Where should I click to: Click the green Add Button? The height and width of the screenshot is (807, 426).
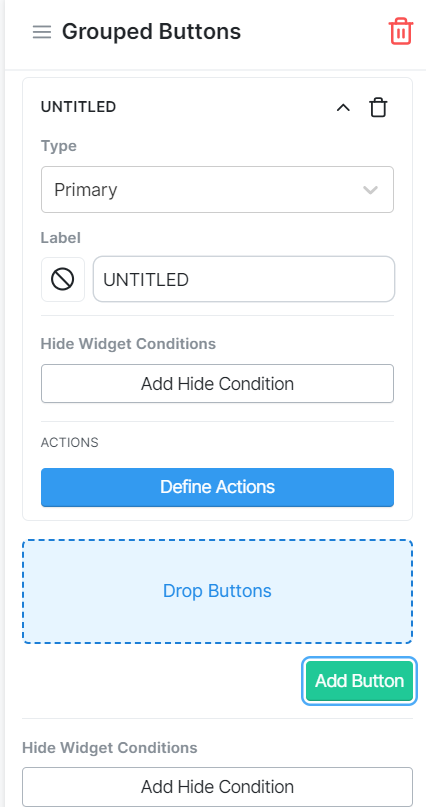pyautogui.click(x=359, y=681)
